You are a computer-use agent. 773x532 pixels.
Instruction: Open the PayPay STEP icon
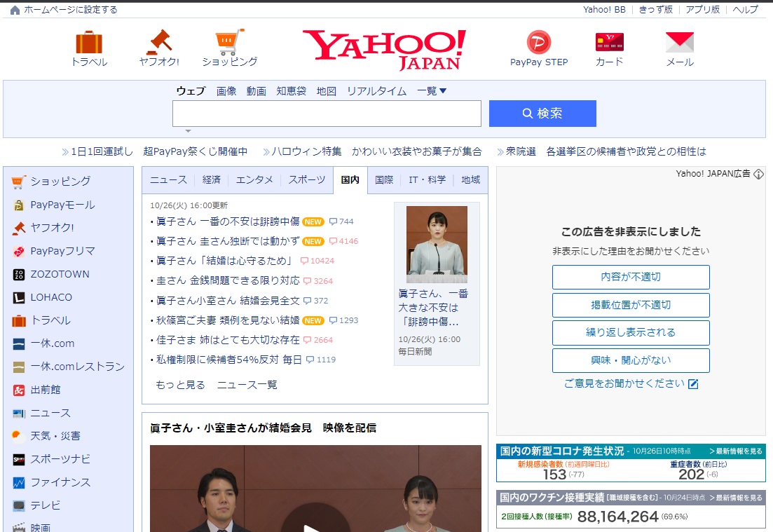pos(539,42)
